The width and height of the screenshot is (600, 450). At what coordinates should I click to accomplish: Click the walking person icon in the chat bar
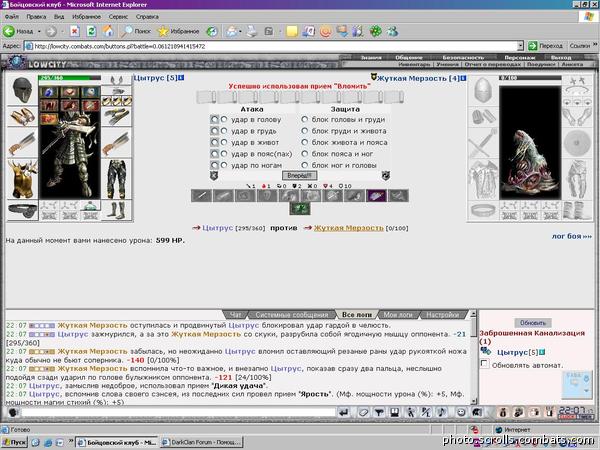point(410,412)
